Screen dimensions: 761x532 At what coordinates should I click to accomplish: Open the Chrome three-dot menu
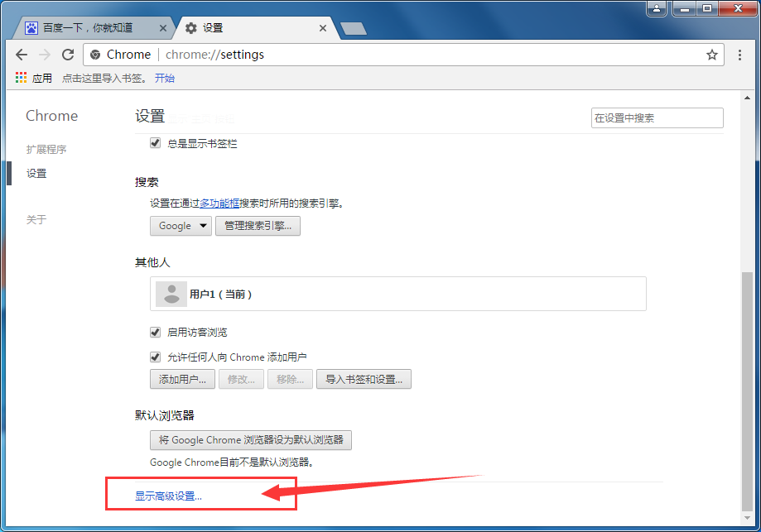(x=739, y=55)
